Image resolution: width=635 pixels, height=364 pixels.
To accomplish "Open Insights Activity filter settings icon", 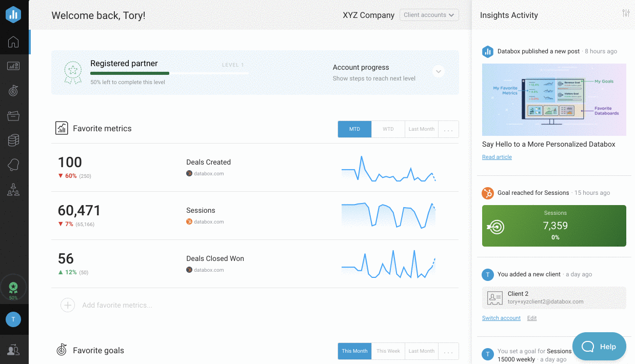I will (x=626, y=13).
